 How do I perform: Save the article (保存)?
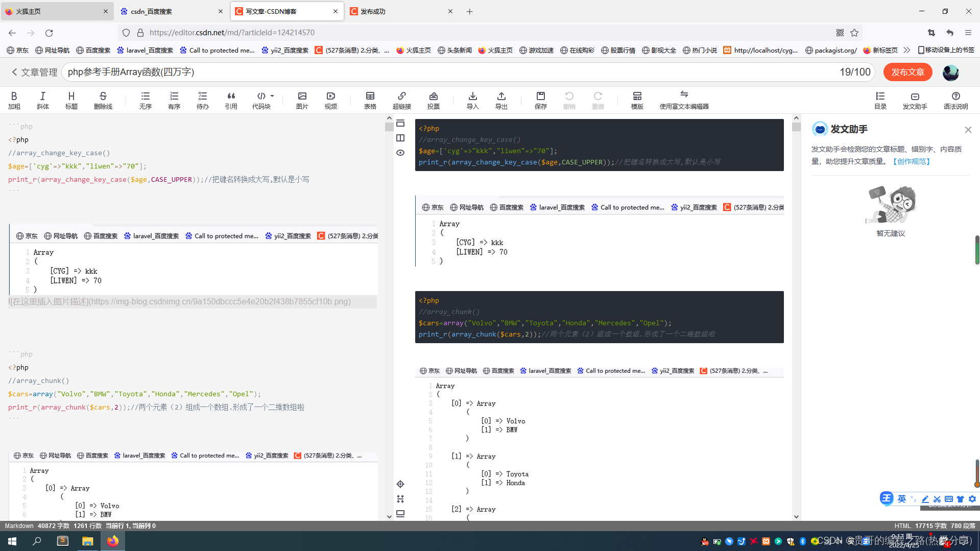[x=541, y=100]
